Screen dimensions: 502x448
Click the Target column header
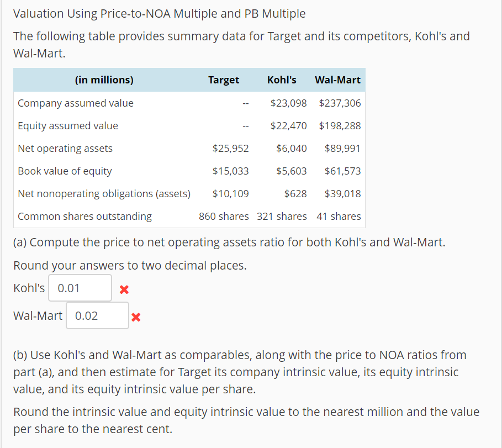(224, 80)
